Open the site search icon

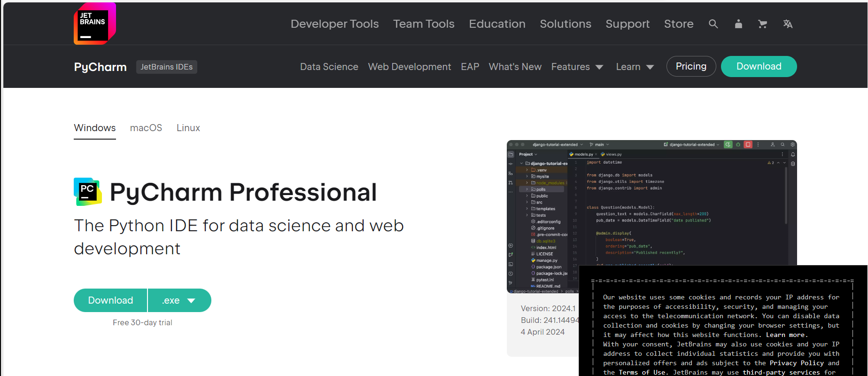[713, 24]
